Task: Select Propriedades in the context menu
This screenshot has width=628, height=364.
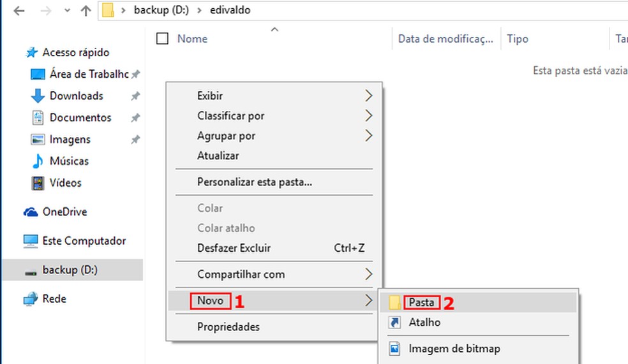Action: tap(228, 327)
